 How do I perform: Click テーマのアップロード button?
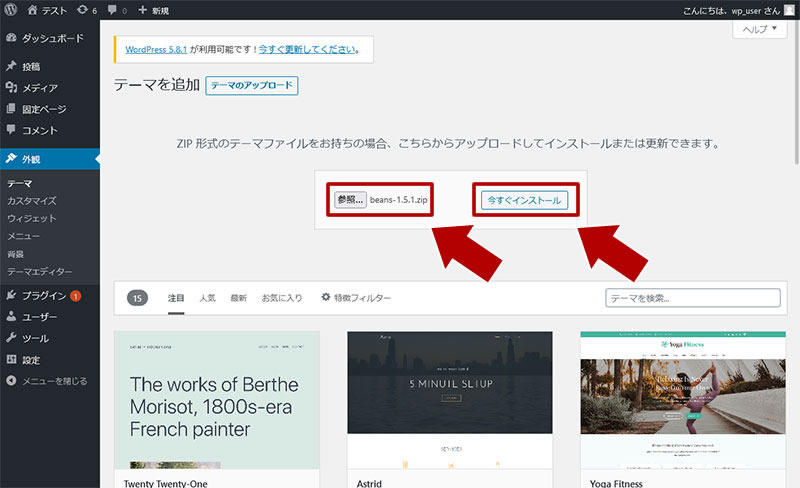[252, 85]
